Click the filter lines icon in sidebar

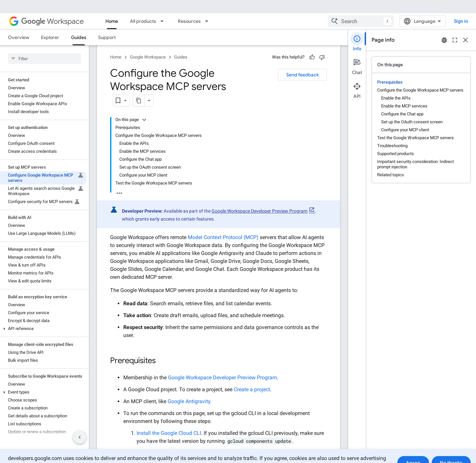point(13,59)
